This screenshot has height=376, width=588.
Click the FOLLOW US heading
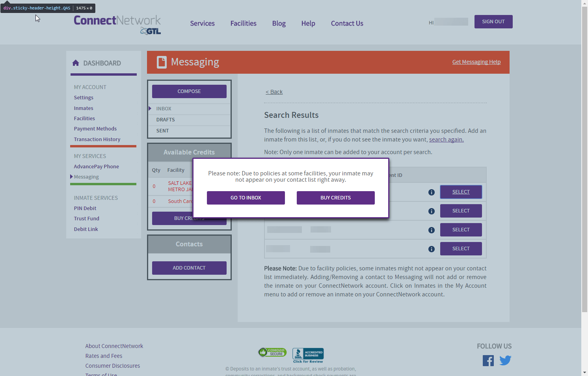494,346
